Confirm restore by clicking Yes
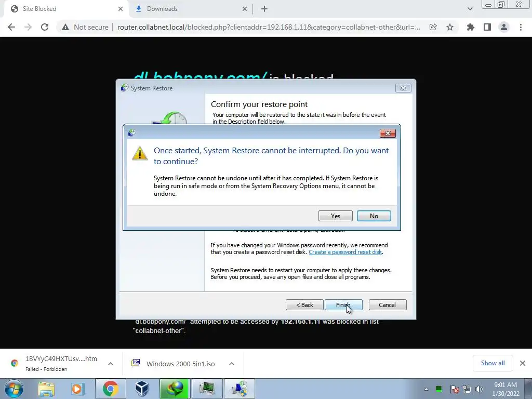532x399 pixels. click(x=335, y=216)
